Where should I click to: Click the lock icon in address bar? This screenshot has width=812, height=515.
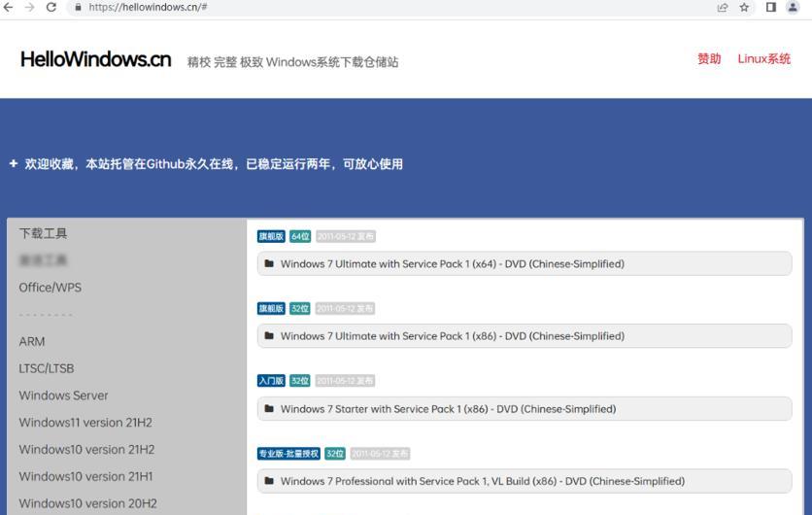click(78, 7)
